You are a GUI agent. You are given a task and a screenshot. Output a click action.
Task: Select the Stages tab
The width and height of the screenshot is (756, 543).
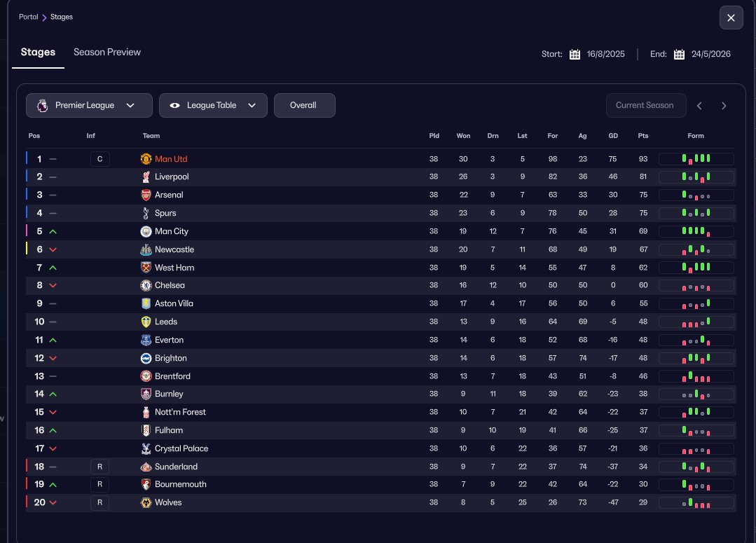[38, 53]
